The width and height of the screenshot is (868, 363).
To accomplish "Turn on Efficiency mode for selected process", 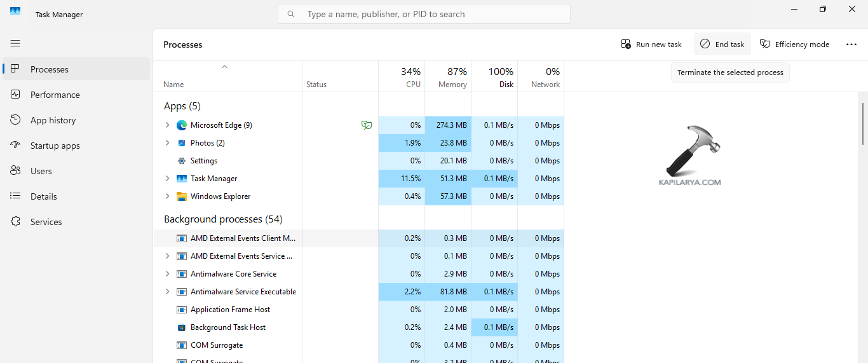I will pyautogui.click(x=795, y=45).
